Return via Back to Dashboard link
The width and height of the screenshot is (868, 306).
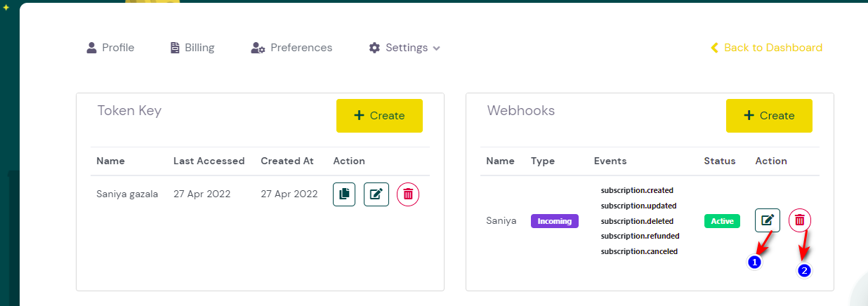[x=766, y=48]
